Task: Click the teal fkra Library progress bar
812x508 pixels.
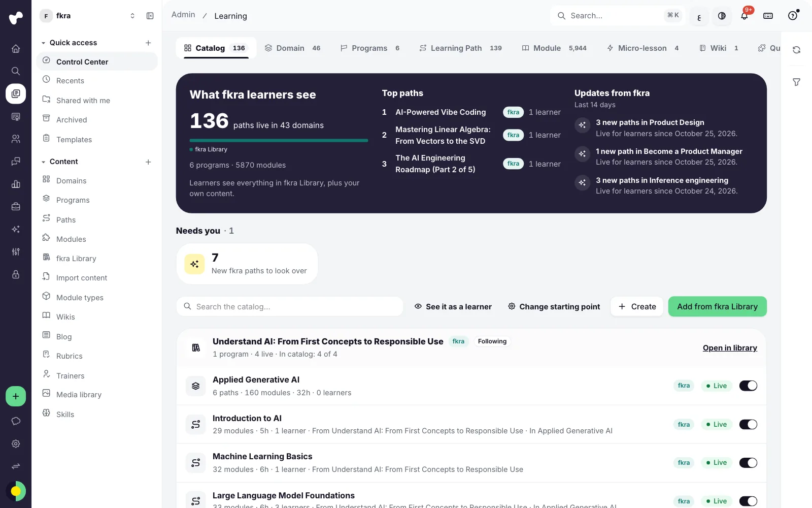Action: pos(279,140)
